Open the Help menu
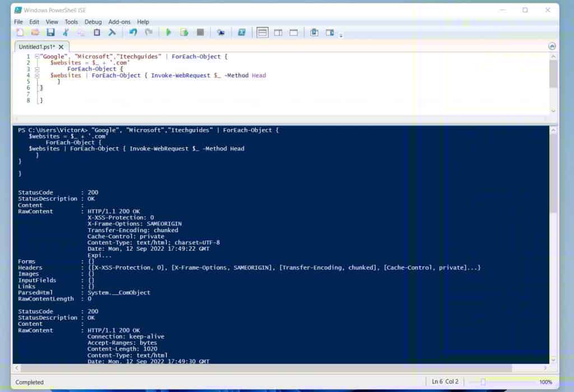This screenshot has height=392, width=574. pos(143,22)
